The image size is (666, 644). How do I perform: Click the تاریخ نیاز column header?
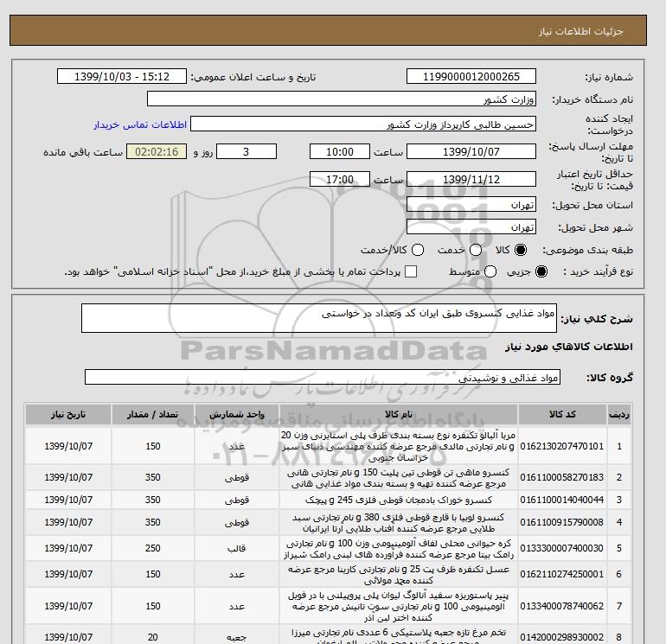tap(68, 415)
